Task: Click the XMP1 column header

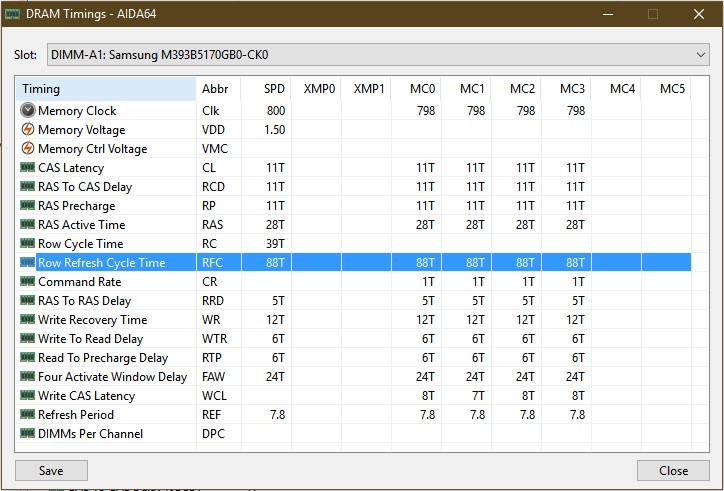Action: coord(366,89)
